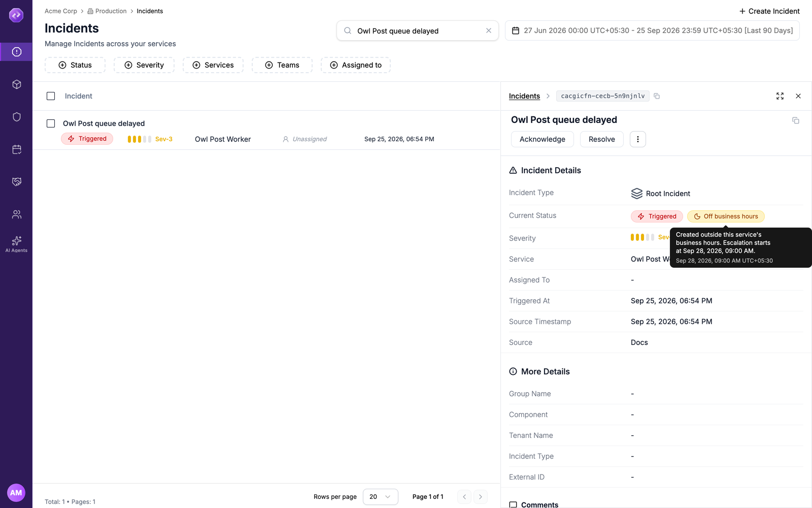This screenshot has width=812, height=508.
Task: Copy the incident title icon
Action: 796,120
